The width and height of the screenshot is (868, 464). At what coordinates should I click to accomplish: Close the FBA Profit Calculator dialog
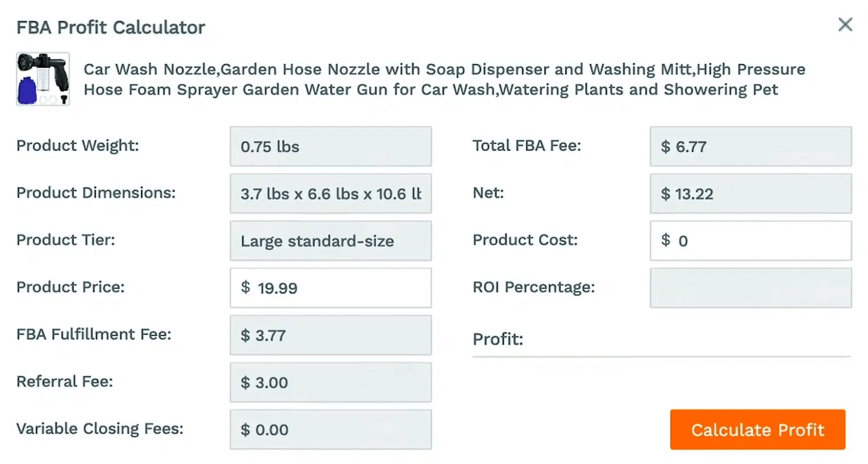(x=844, y=25)
